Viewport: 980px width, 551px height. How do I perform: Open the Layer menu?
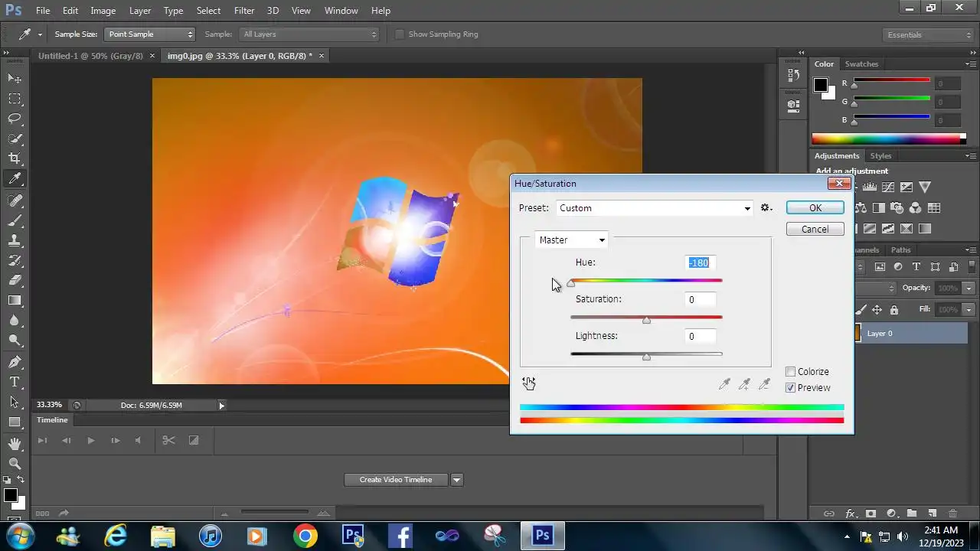[x=140, y=11]
